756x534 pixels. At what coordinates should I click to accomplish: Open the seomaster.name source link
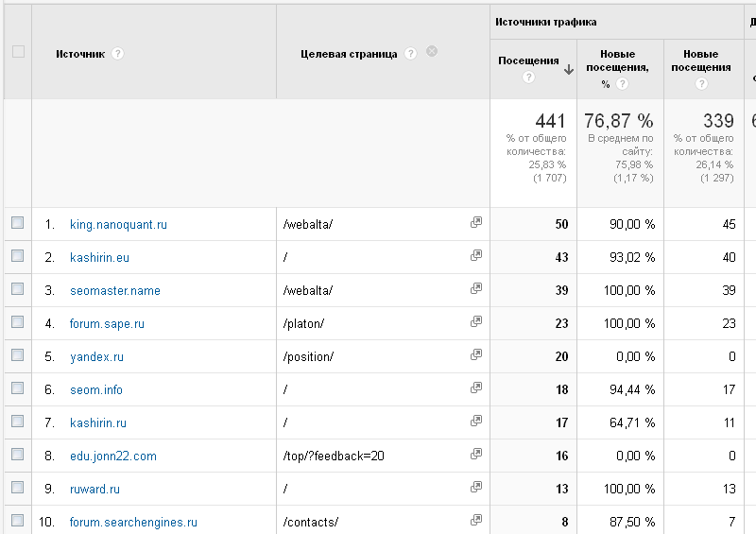tap(115, 290)
